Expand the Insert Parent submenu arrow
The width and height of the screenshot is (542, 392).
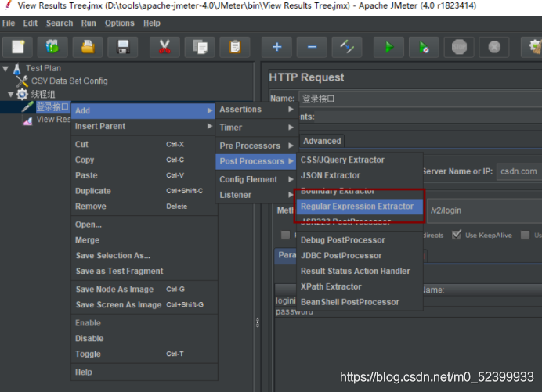click(x=209, y=126)
